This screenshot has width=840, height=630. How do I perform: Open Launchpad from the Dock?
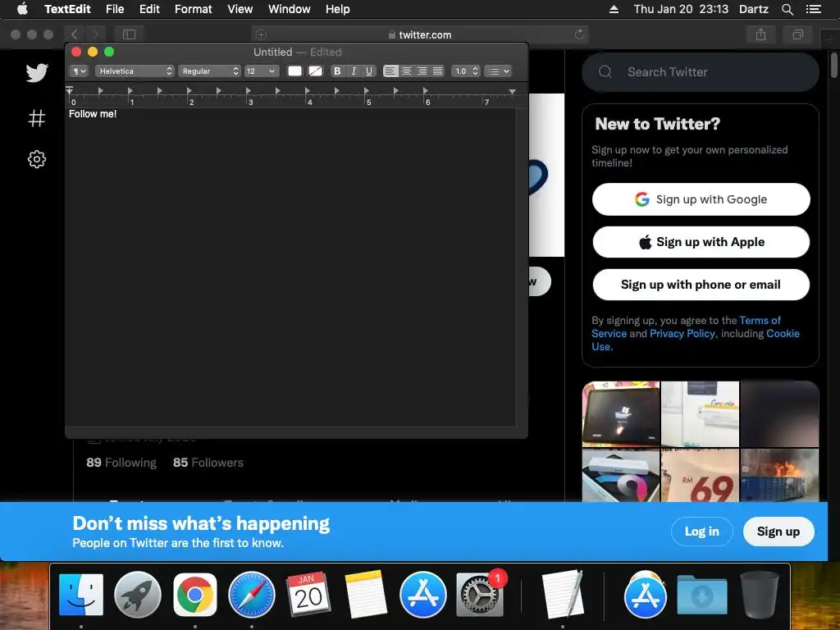138,596
